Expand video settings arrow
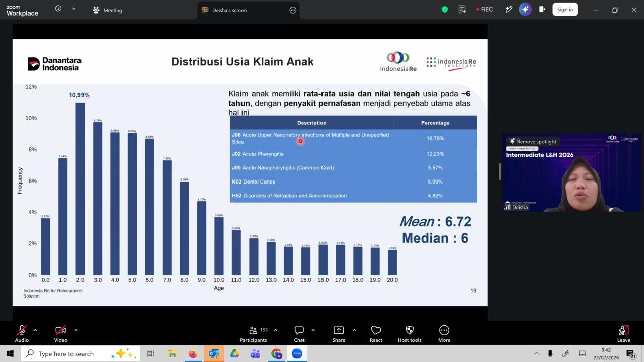The height and width of the screenshot is (362, 644). point(76,330)
